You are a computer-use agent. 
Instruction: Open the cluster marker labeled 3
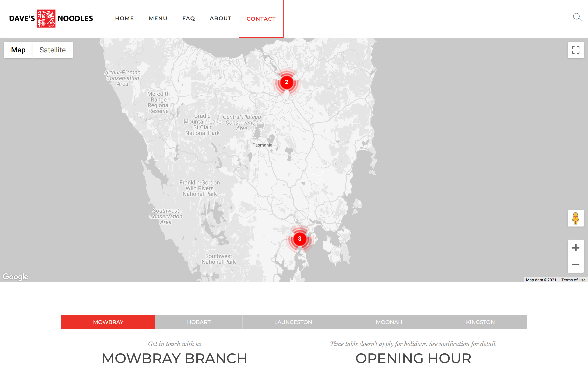300,239
